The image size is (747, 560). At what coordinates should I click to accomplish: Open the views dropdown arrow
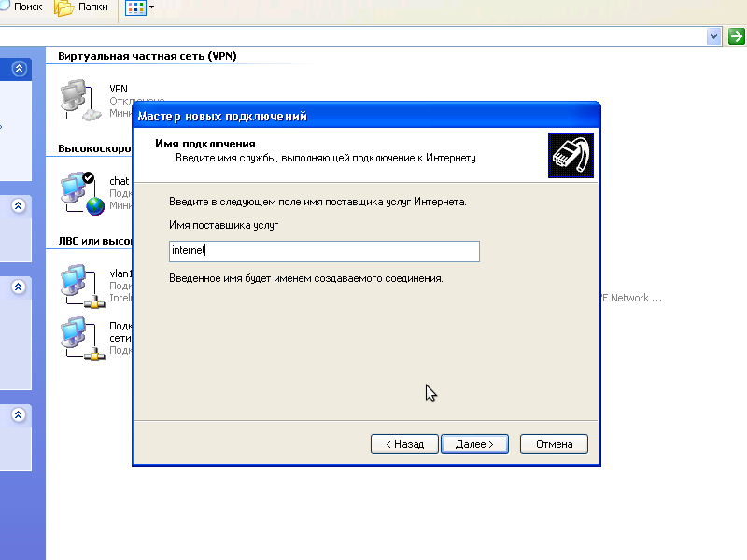(151, 8)
